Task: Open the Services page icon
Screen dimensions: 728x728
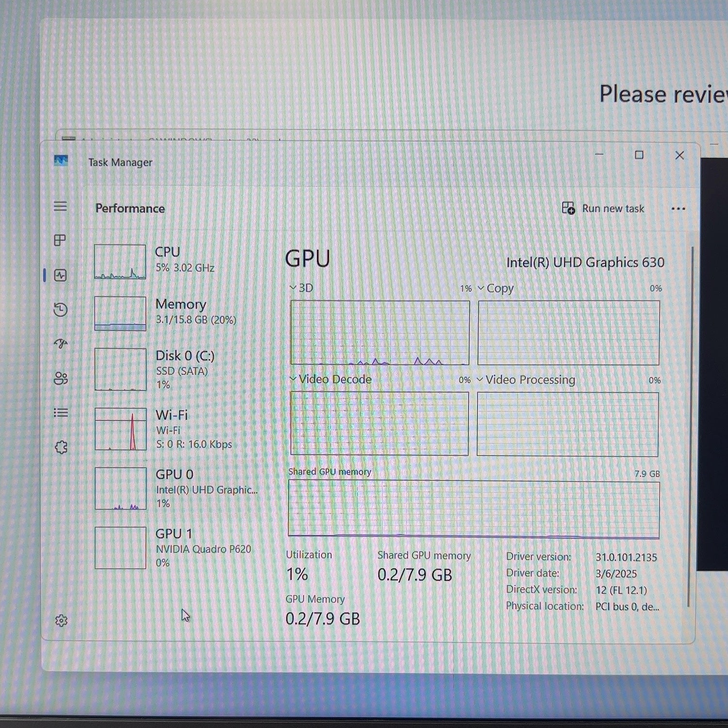Action: [x=61, y=447]
